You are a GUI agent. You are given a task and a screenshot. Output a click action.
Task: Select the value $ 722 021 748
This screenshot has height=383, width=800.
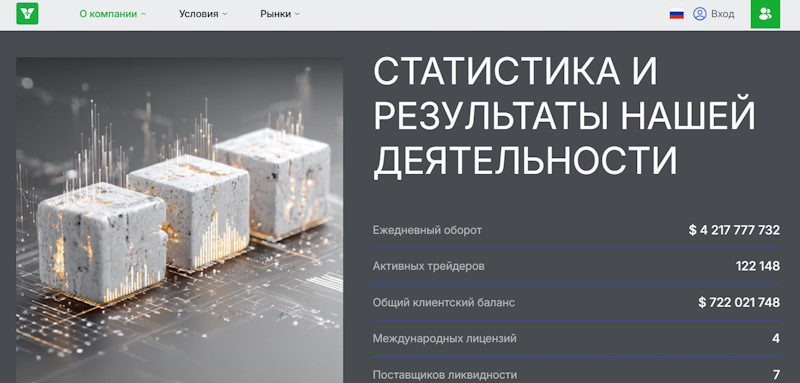[739, 302]
